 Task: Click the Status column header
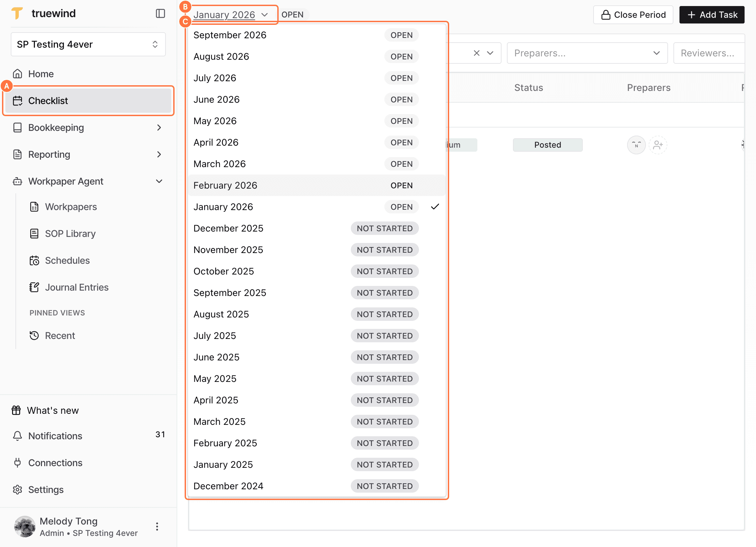click(x=529, y=88)
